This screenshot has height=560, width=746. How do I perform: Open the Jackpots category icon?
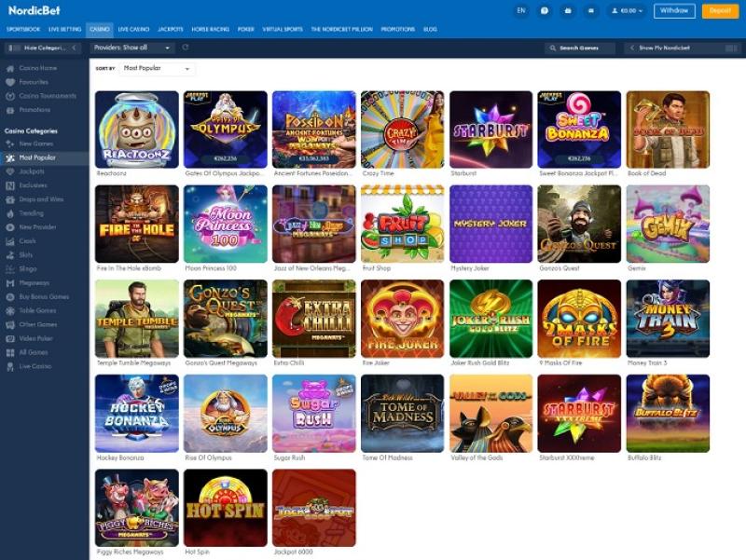pos(10,172)
